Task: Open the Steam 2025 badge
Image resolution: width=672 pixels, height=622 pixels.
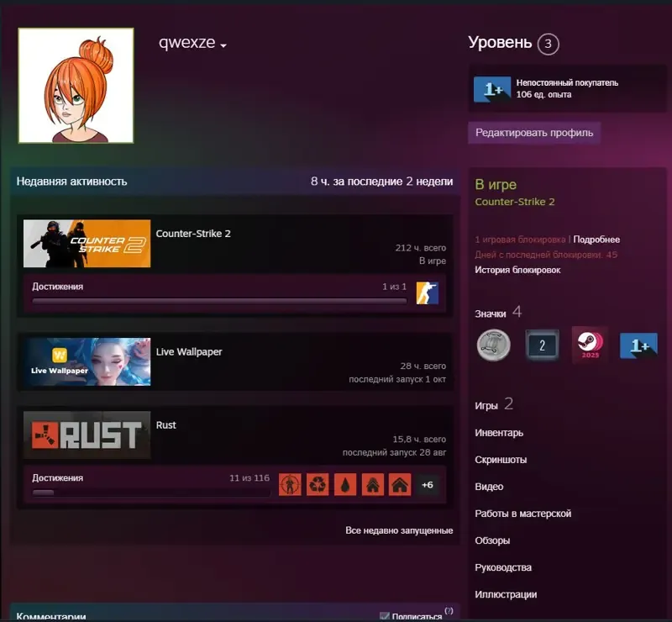Action: (591, 345)
